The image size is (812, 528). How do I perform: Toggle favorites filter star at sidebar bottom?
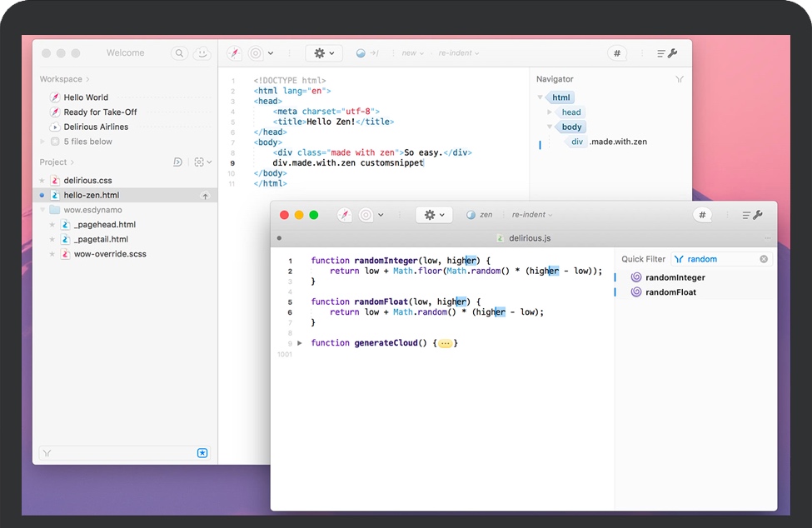tap(202, 453)
